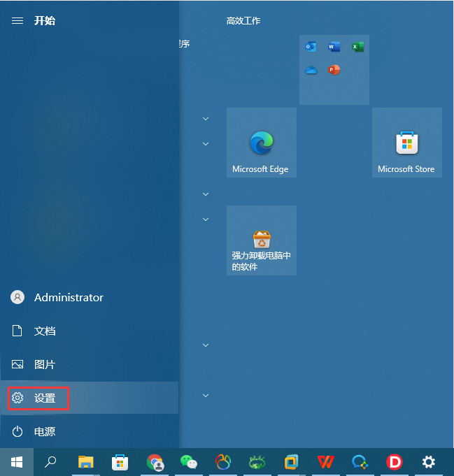Open Excel in the Office tile group
Image resolution: width=454 pixels, height=476 pixels.
(357, 47)
